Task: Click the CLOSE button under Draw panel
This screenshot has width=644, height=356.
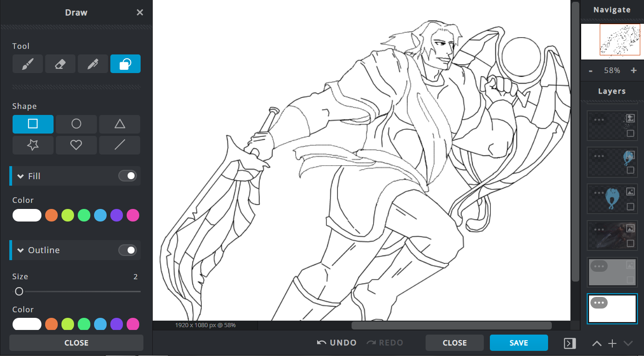Action: pos(76,343)
